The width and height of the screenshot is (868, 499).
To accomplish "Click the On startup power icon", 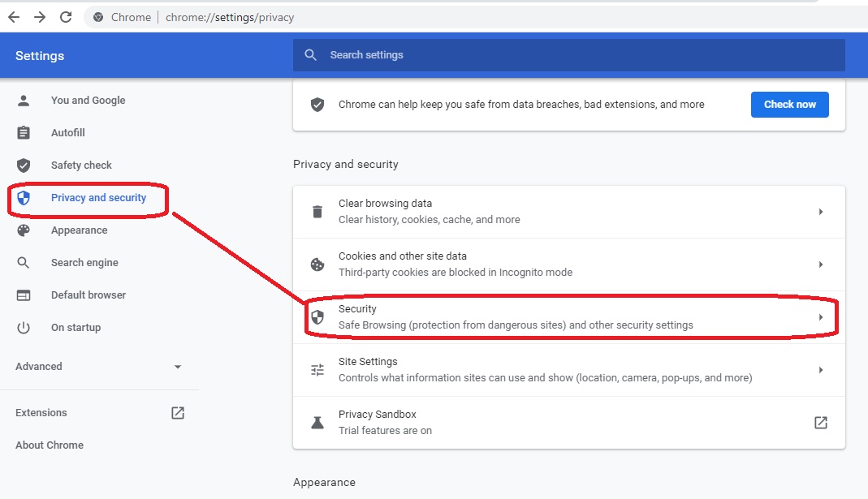I will pyautogui.click(x=24, y=328).
